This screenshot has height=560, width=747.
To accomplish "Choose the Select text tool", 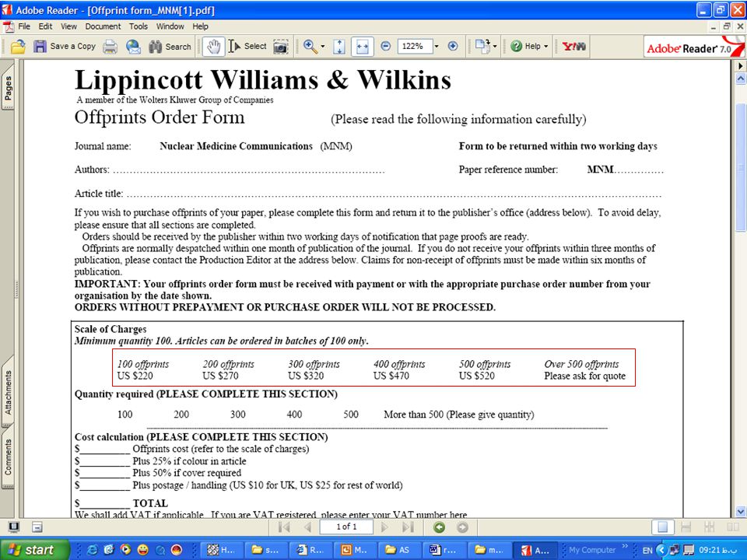I will pyautogui.click(x=247, y=46).
